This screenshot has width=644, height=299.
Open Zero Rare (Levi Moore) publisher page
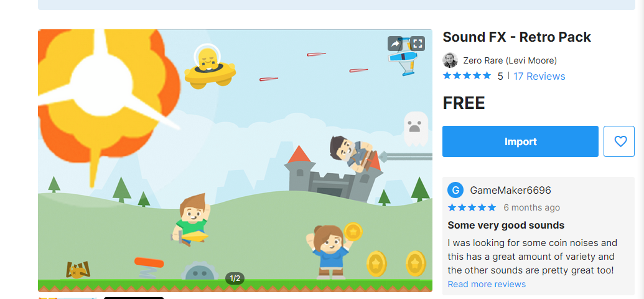click(510, 60)
